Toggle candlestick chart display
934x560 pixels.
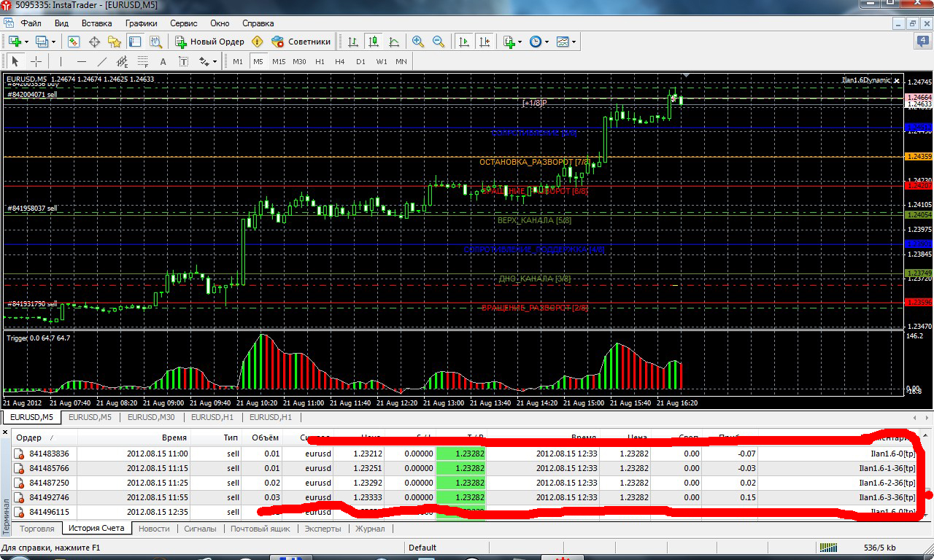[x=374, y=42]
